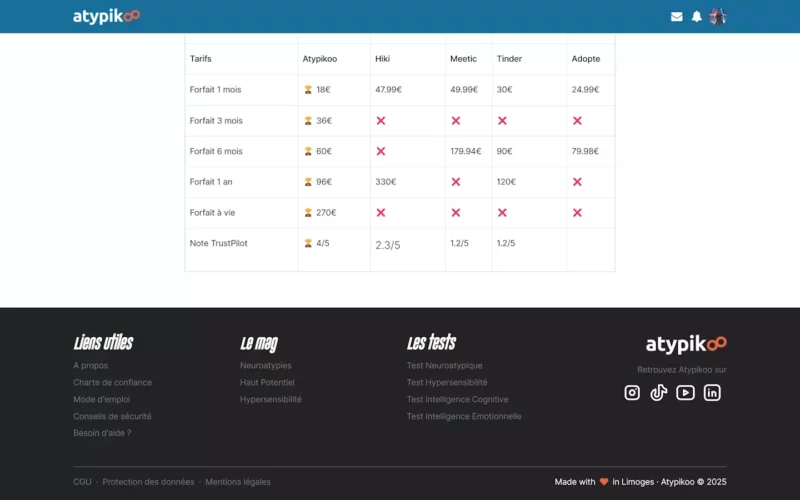Open the Besoin d'aide ? link
Viewport: 800px width, 500px height.
pyautogui.click(x=102, y=433)
